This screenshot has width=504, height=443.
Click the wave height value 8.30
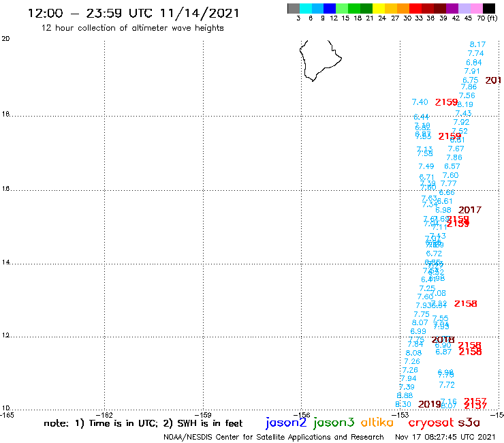pyautogui.click(x=403, y=404)
